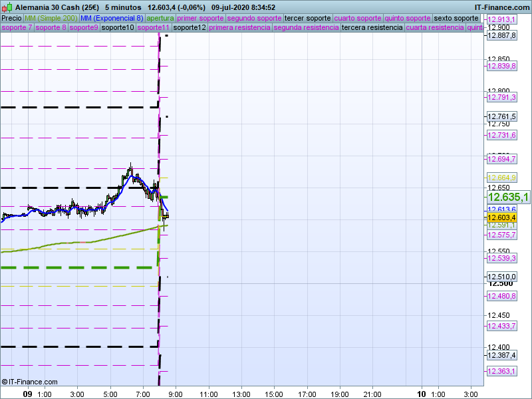
Task: Click the price level tag 12.694,7
Action: pyautogui.click(x=502, y=159)
